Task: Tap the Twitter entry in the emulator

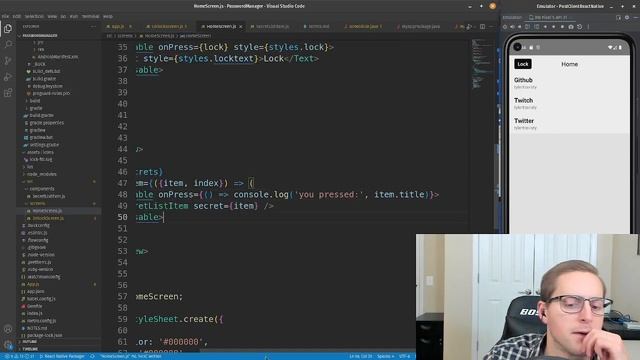Action: click(569, 124)
